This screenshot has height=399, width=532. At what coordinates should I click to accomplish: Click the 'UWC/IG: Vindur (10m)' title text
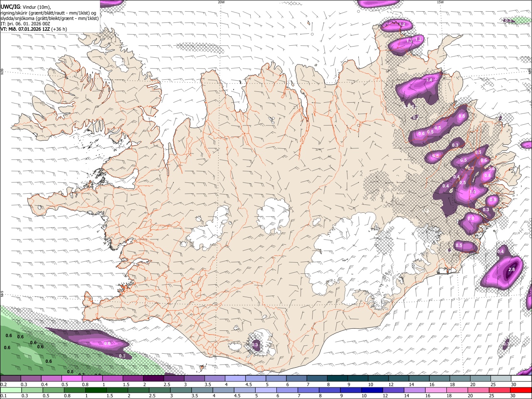[x=26, y=7]
